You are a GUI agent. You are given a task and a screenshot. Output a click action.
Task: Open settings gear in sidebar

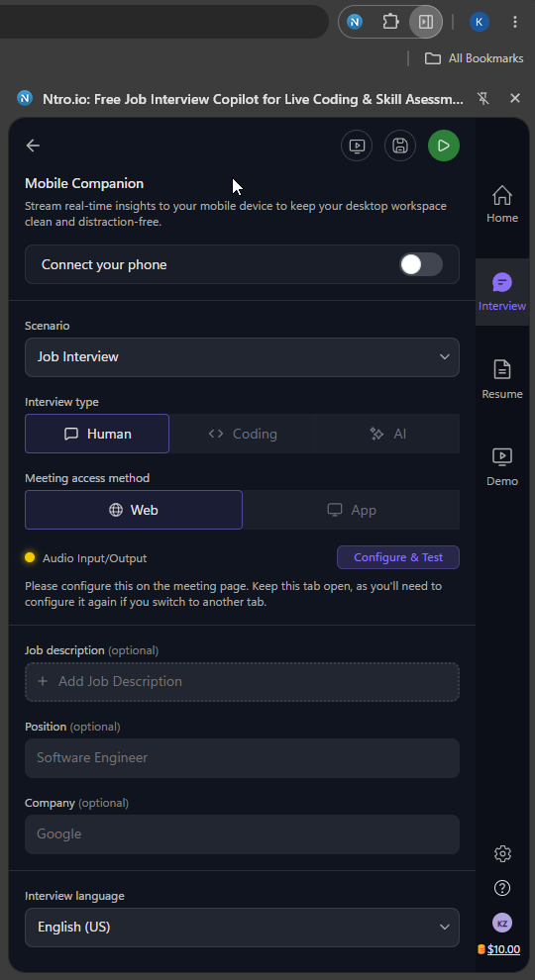click(502, 853)
